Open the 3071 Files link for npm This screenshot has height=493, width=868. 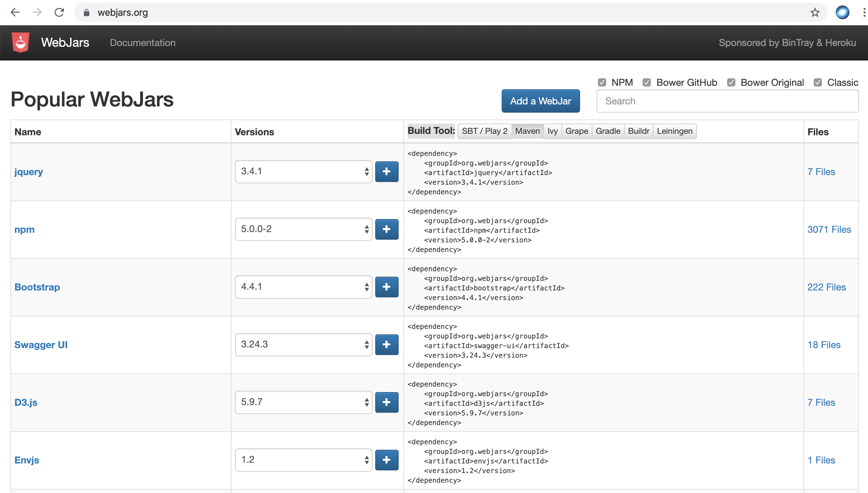coord(829,229)
